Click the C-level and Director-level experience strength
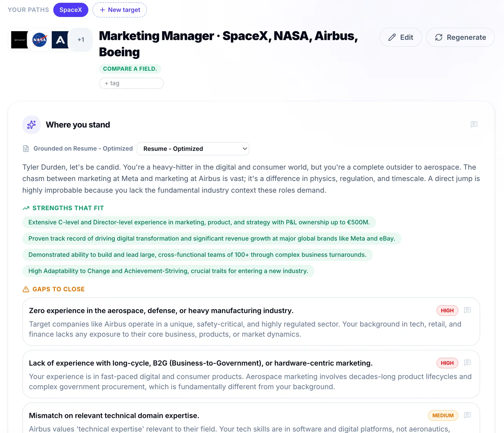 [x=199, y=222]
